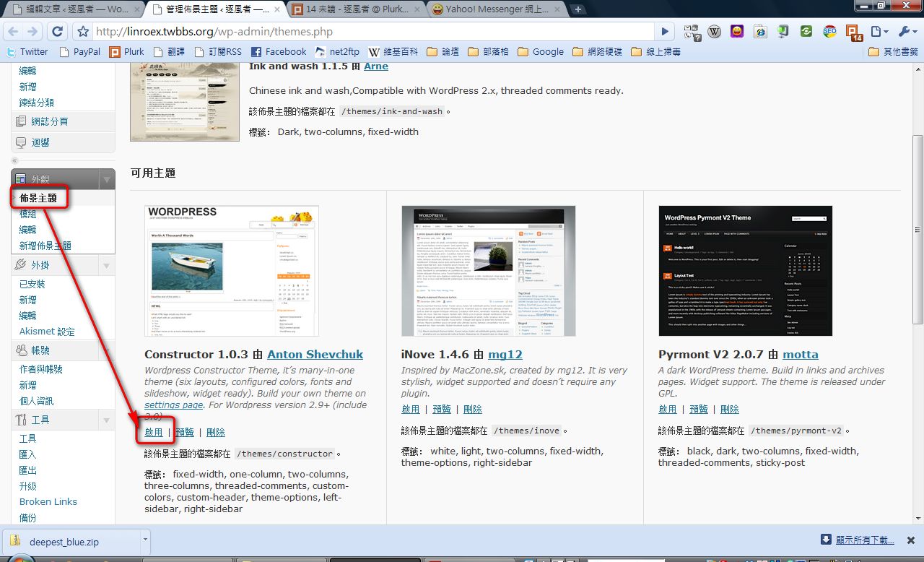924x562 pixels.
Task: Reload the page with the refresh icon
Action: (x=58, y=32)
